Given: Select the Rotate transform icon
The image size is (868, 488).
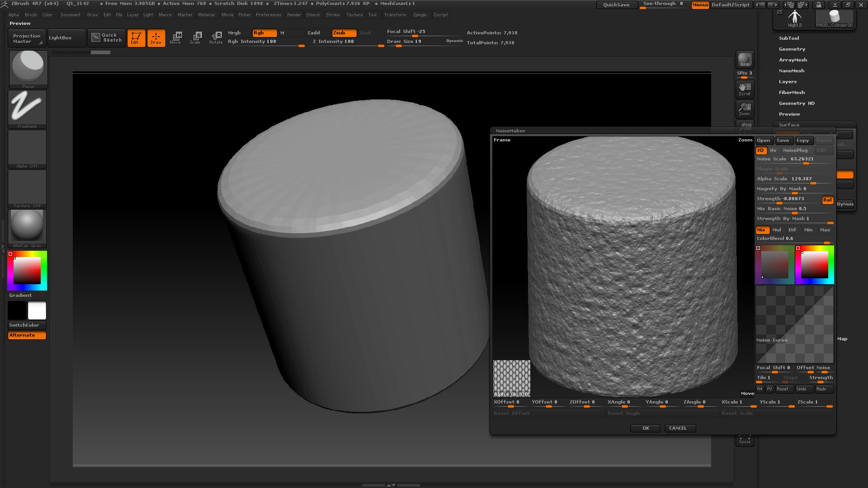Looking at the screenshot, I should pyautogui.click(x=216, y=38).
